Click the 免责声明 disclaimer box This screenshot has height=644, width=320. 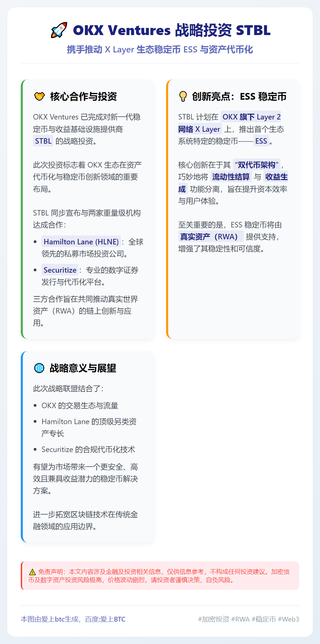pyautogui.click(x=160, y=576)
